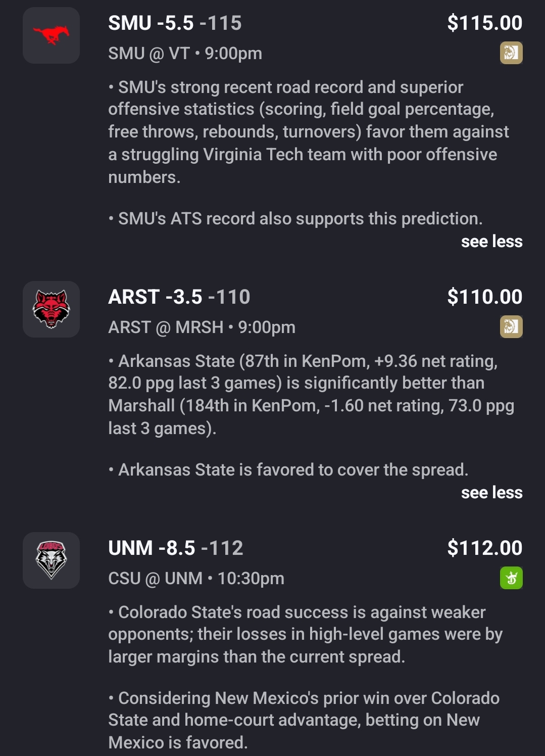
Task: Tap the SMU mustang team logo
Action: click(51, 35)
